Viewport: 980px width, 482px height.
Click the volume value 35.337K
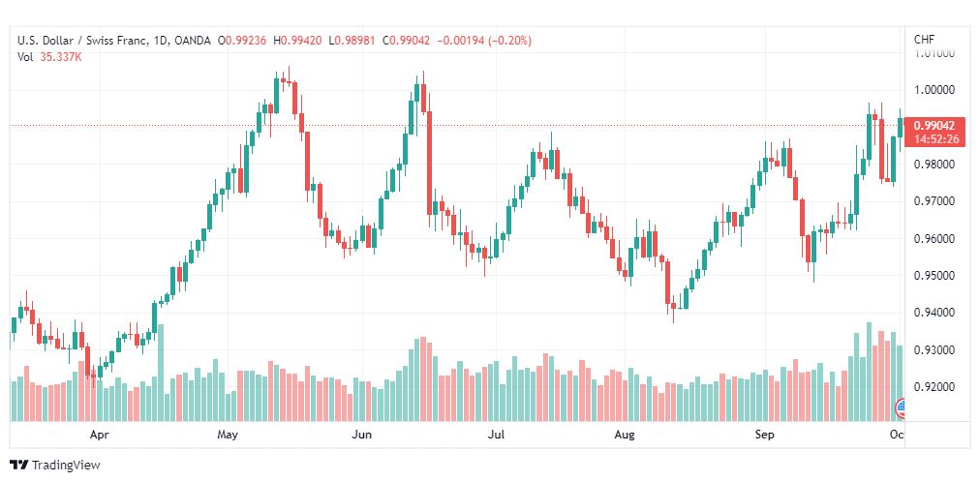60,56
